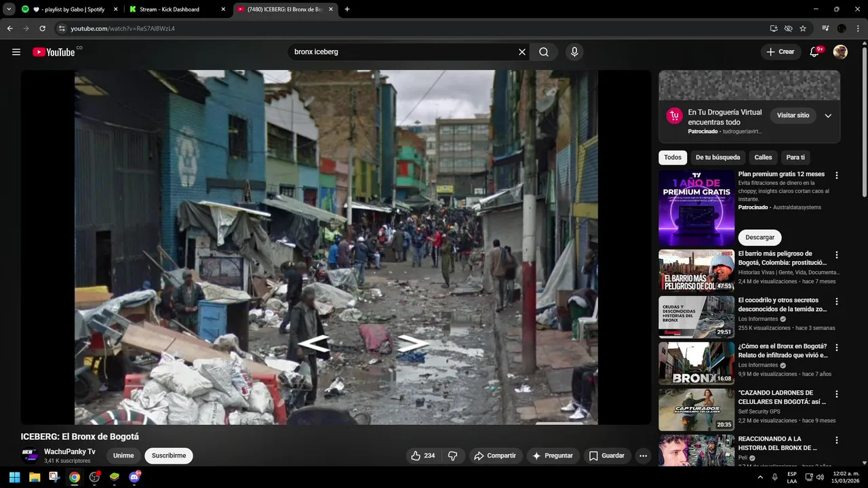Open 'El cocodrilo' video thumbnail 29:51
Image resolution: width=868 pixels, height=488 pixels.
(x=696, y=317)
